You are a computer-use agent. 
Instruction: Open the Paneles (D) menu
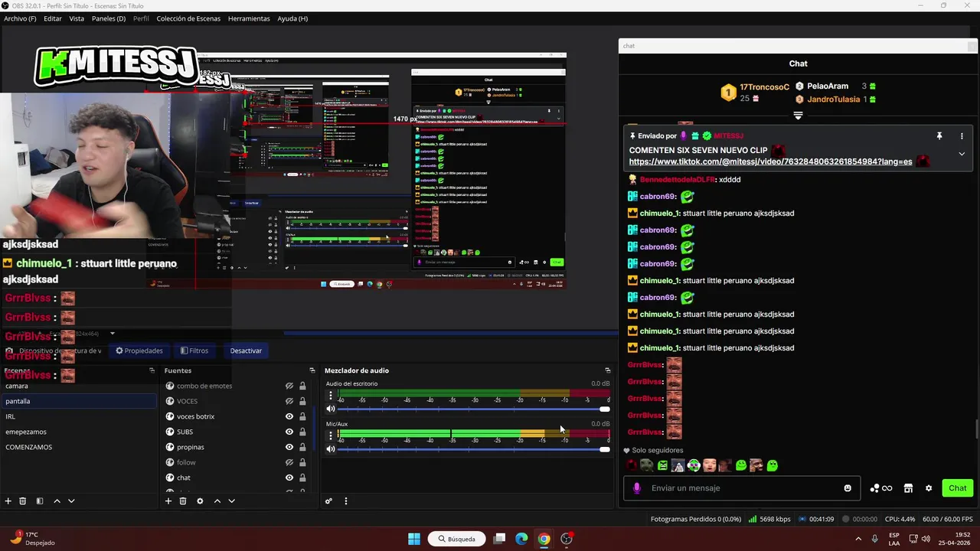[x=109, y=18]
